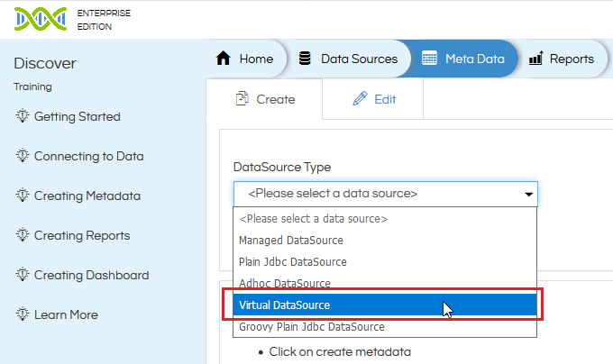
Task: Click the Home house icon
Action: pyautogui.click(x=224, y=59)
